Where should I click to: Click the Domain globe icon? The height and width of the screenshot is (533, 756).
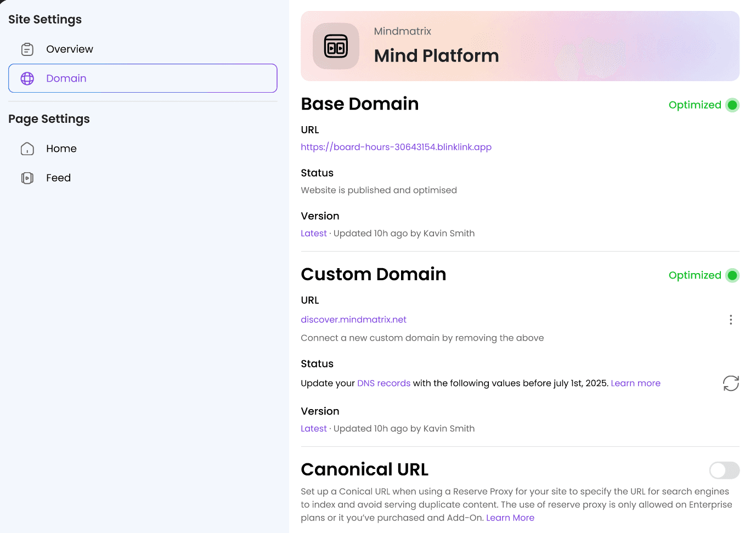point(27,78)
